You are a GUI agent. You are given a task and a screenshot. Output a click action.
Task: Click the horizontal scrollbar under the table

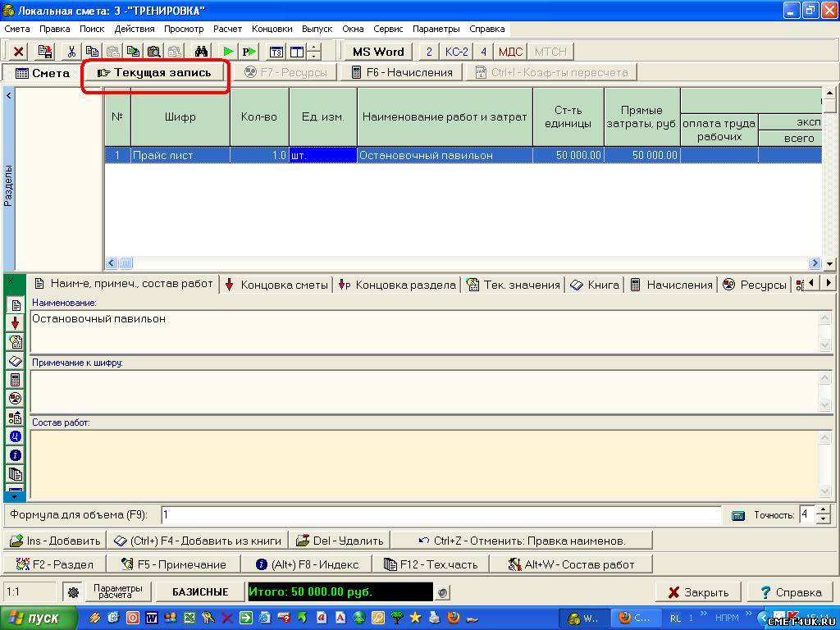point(463,263)
